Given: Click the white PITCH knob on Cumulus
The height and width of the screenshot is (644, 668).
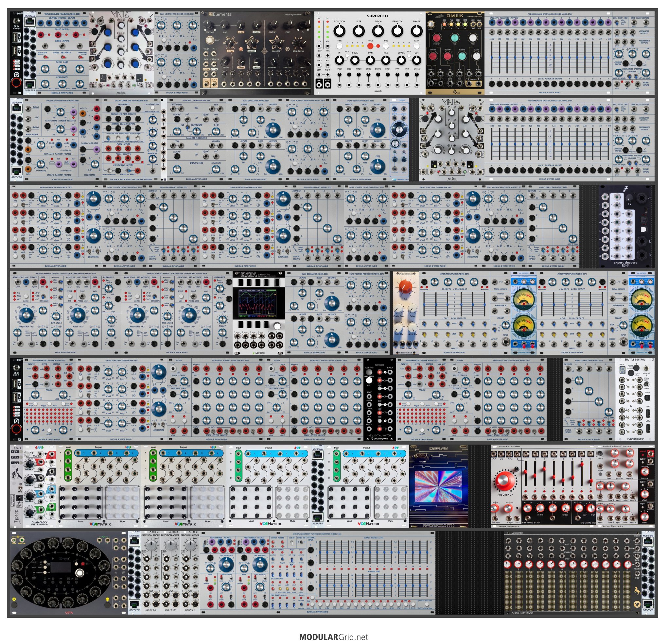Looking at the screenshot, I should click(473, 38).
